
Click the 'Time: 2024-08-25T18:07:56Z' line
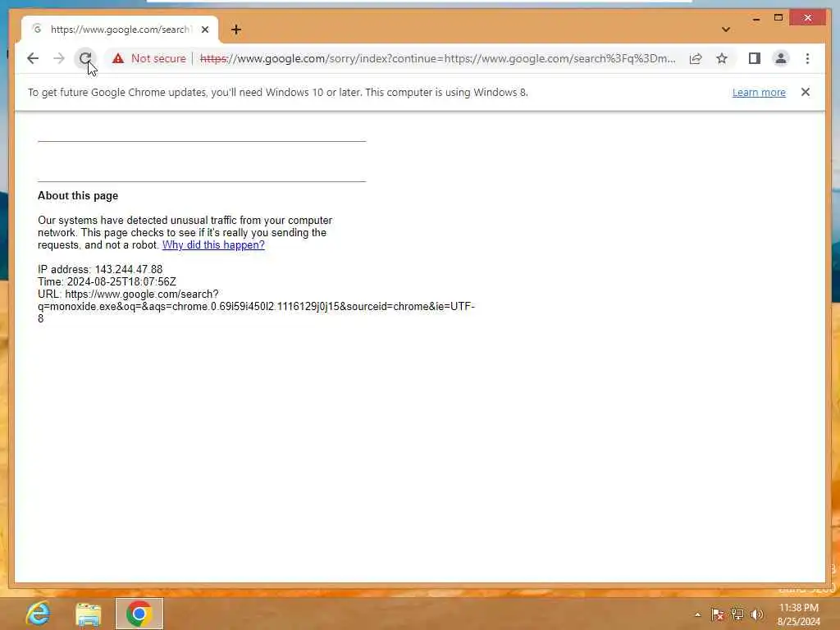(x=107, y=282)
